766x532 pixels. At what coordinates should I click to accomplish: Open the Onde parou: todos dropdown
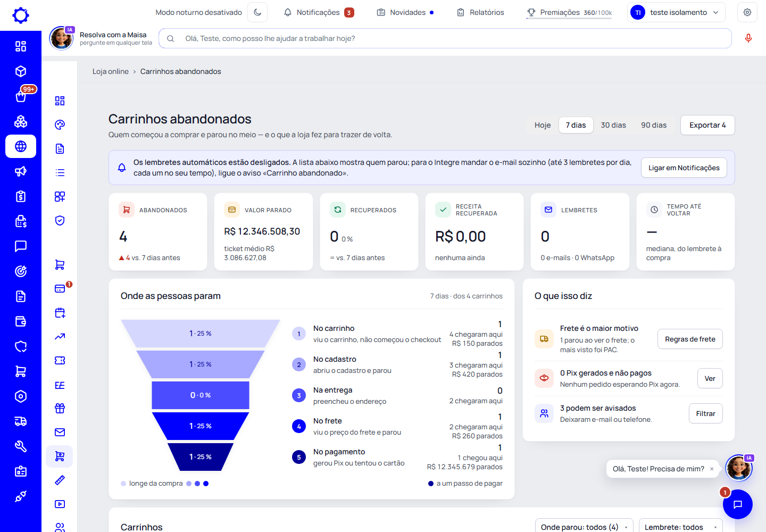(584, 527)
